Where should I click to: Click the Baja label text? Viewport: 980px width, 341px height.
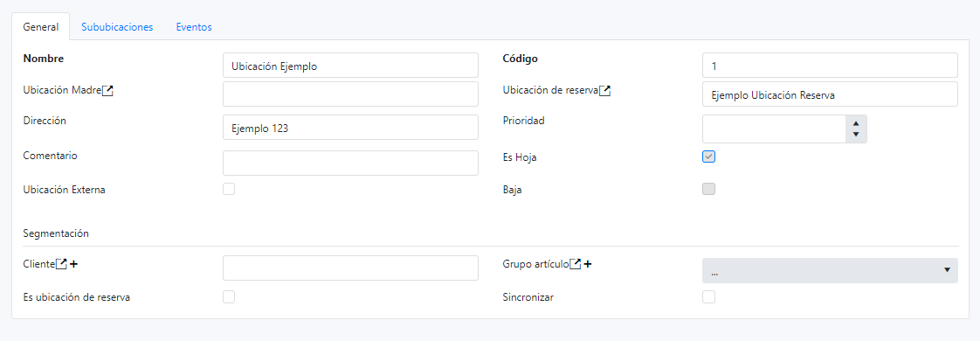513,190
